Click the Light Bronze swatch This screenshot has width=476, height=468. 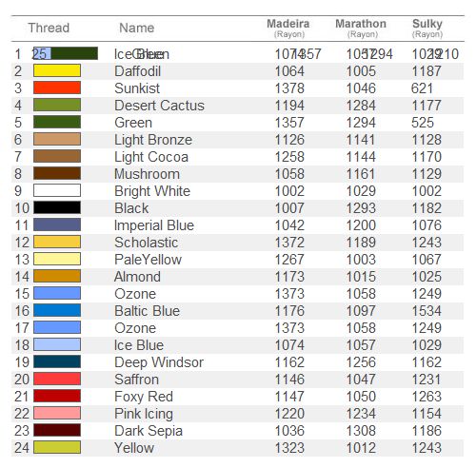(x=57, y=139)
